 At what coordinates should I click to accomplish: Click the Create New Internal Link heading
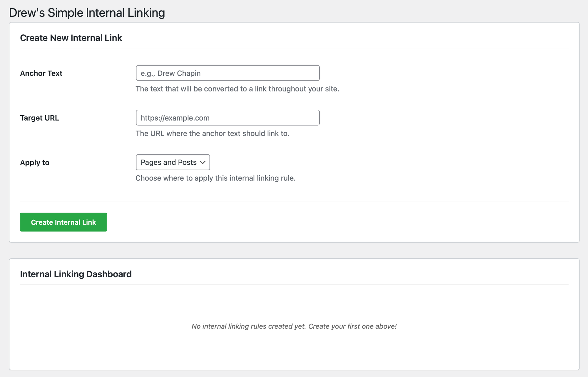tap(71, 38)
